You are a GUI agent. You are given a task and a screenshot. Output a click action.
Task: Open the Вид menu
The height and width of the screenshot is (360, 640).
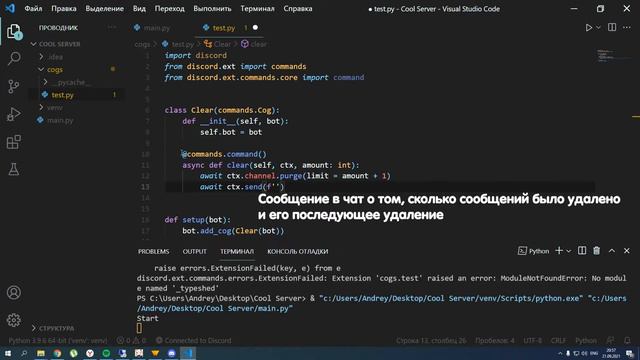[x=139, y=9]
